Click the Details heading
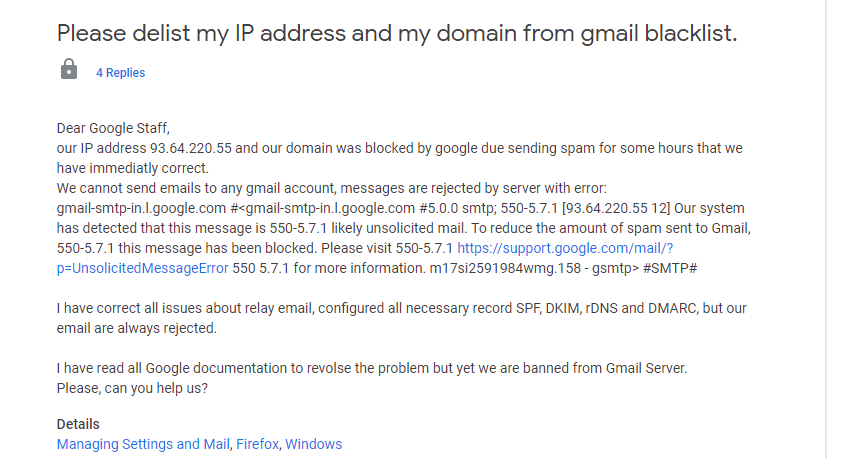Screen dimensions: 842x459 78,424
